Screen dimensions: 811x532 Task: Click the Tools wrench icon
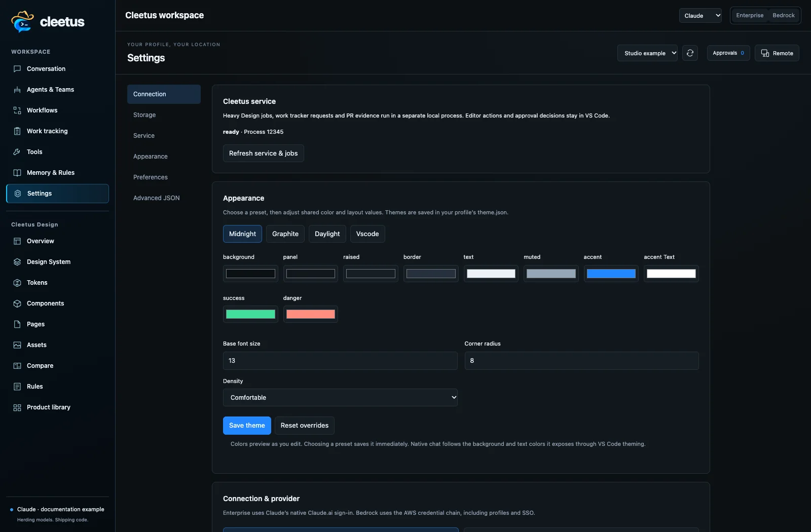point(17,152)
